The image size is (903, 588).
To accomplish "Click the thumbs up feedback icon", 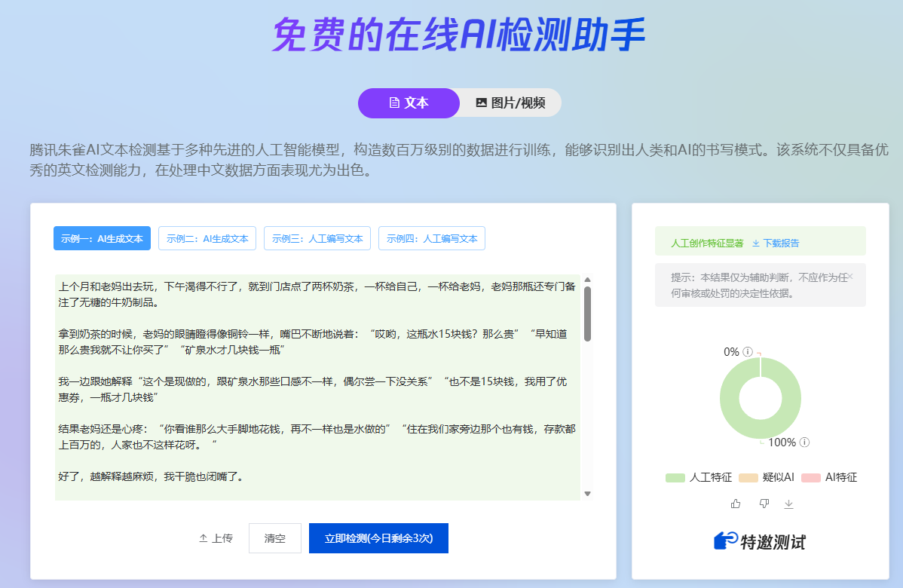I will pos(736,504).
